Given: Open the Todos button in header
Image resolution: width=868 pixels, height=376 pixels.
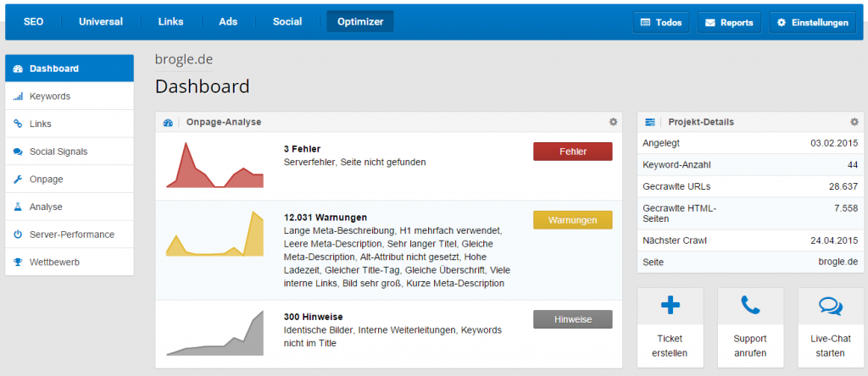Looking at the screenshot, I should coord(661,23).
